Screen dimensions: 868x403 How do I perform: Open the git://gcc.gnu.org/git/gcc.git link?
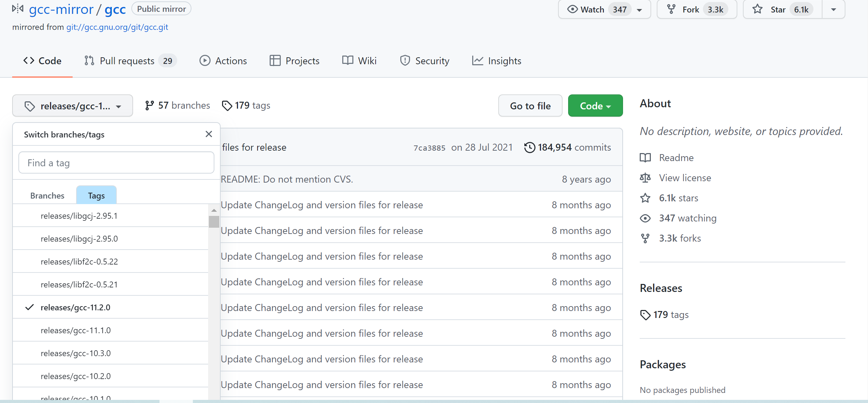(x=117, y=27)
